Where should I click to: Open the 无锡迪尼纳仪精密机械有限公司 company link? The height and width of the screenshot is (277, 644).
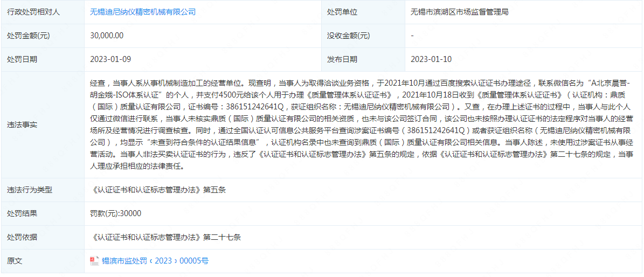142,12
